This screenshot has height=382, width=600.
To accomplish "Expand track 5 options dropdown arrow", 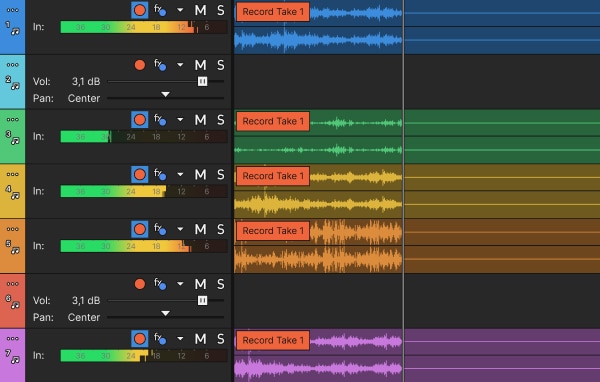I will click(180, 229).
